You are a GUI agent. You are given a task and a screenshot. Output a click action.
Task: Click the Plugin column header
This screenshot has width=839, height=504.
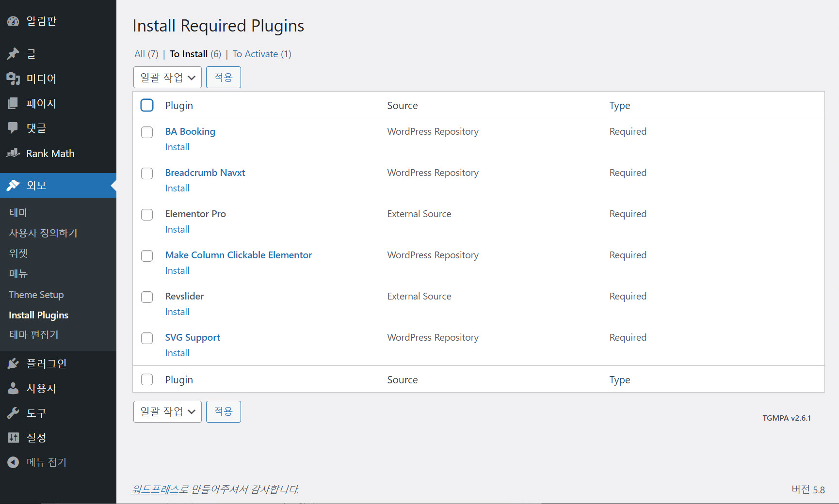point(179,105)
